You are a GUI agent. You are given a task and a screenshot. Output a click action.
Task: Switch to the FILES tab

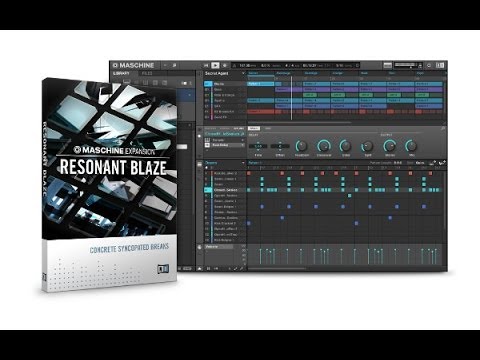tap(147, 73)
